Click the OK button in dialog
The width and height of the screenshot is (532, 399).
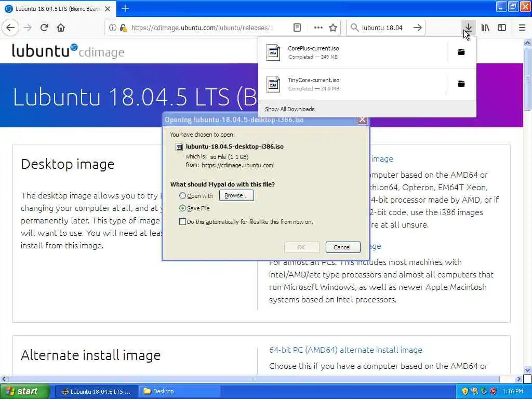point(301,247)
